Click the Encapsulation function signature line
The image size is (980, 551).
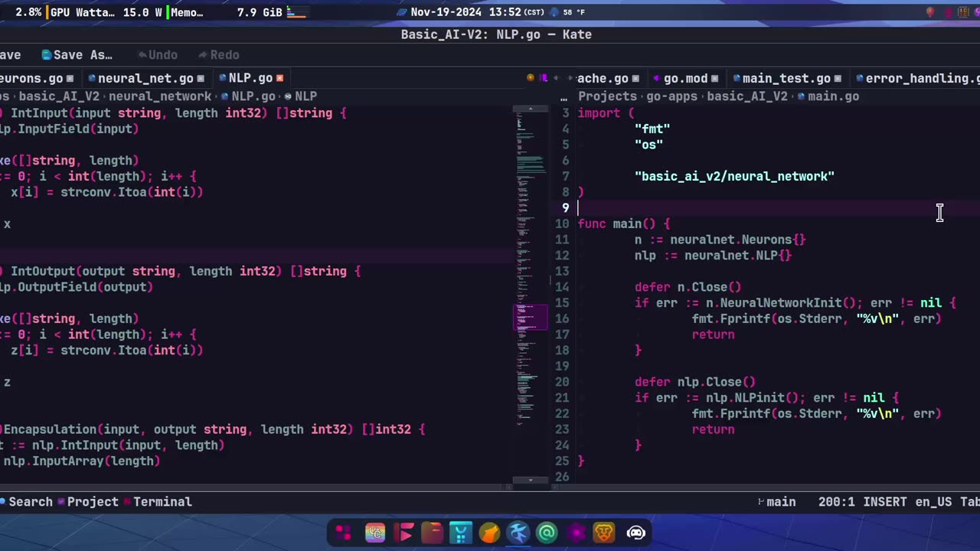pos(212,429)
